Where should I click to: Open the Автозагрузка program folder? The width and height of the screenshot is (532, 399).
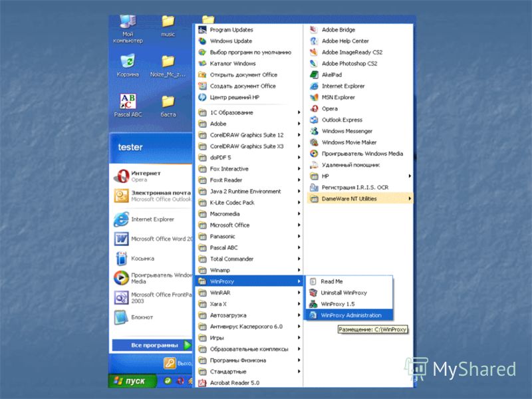[249, 315]
